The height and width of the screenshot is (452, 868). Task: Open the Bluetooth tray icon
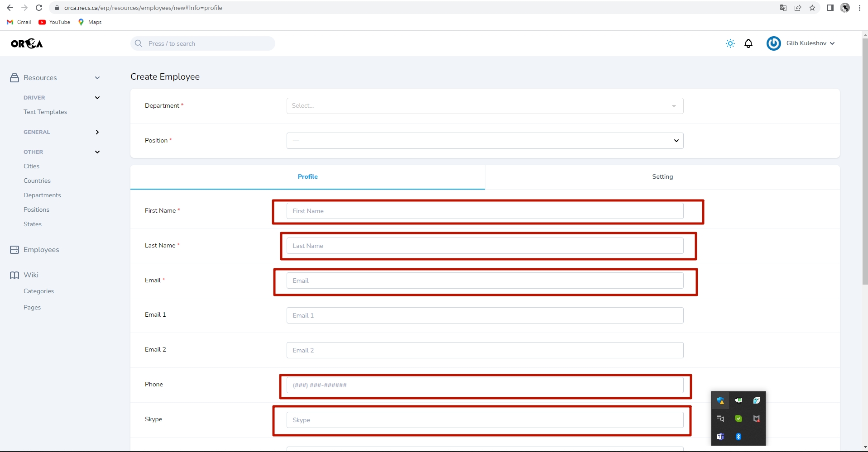739,437
